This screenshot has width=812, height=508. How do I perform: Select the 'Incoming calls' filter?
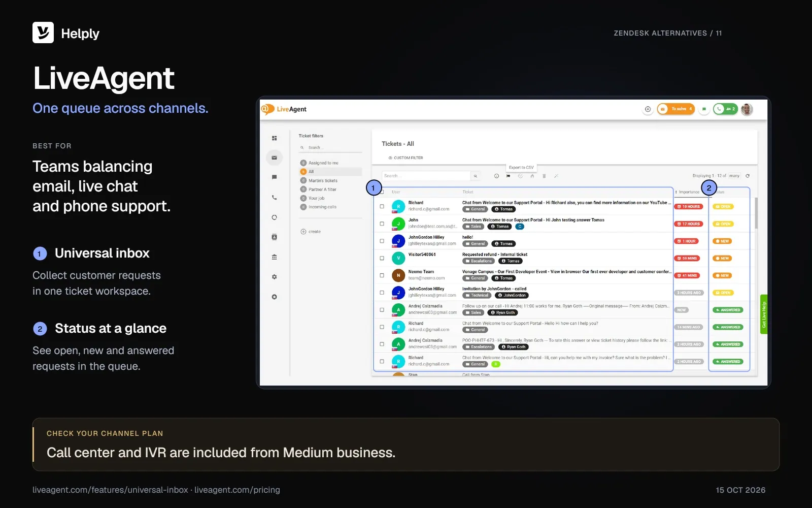[330, 207]
